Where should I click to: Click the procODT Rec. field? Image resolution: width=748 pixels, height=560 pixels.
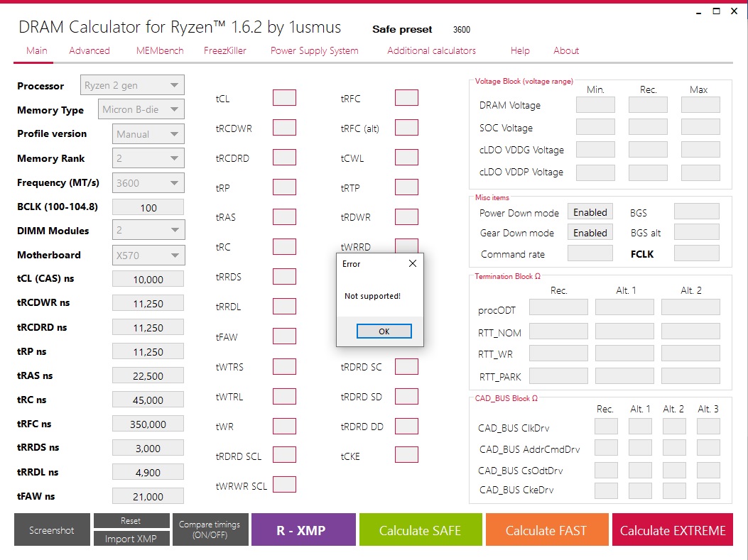558,307
